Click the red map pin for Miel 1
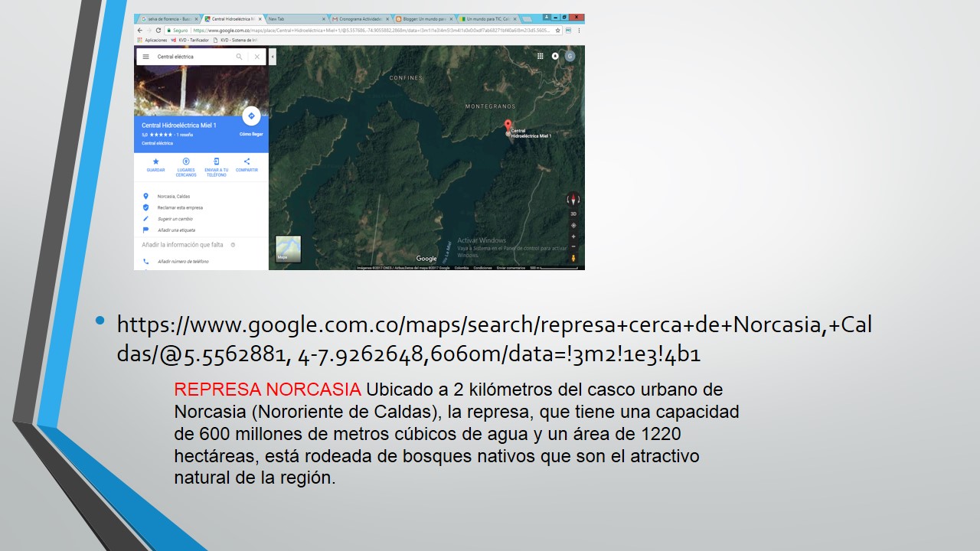This screenshot has width=980, height=551. coord(507,126)
